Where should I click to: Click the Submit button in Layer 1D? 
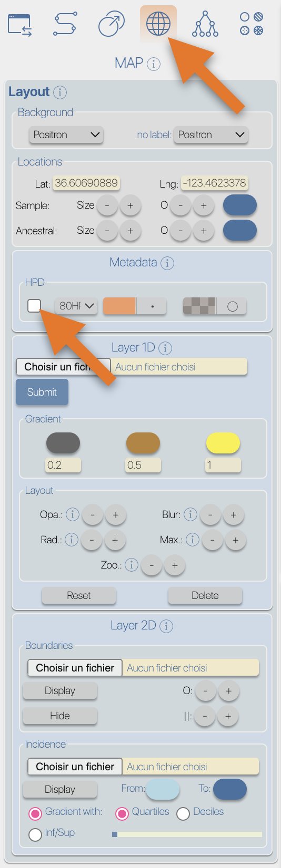[x=42, y=392]
